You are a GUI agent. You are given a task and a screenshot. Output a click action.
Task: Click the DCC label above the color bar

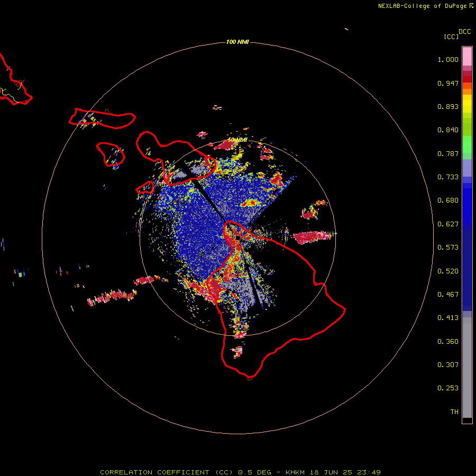[x=465, y=32]
